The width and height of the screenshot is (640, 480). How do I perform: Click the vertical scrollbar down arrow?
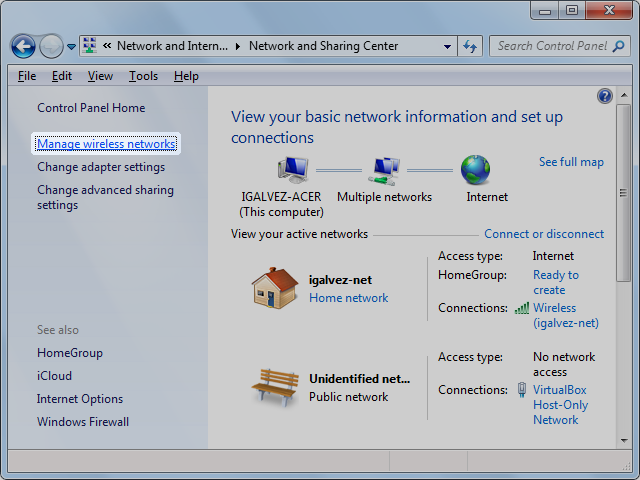pyautogui.click(x=624, y=440)
